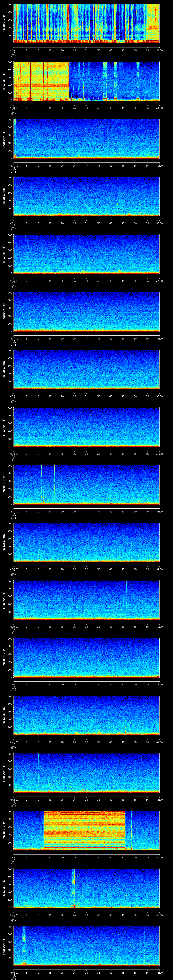Open the spectrogram panel starting at 4:31:00
The image size is (173, 980).
(86, 139)
